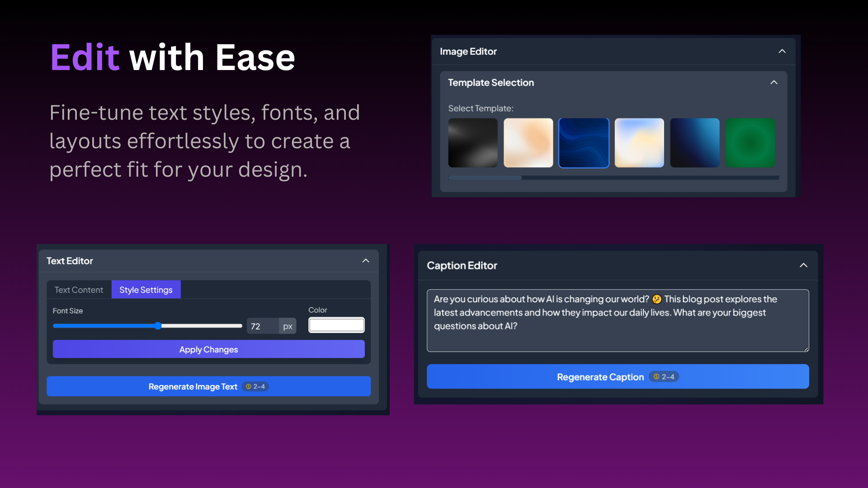Image resolution: width=868 pixels, height=488 pixels.
Task: Select the green radial template thumbnail
Action: click(750, 143)
